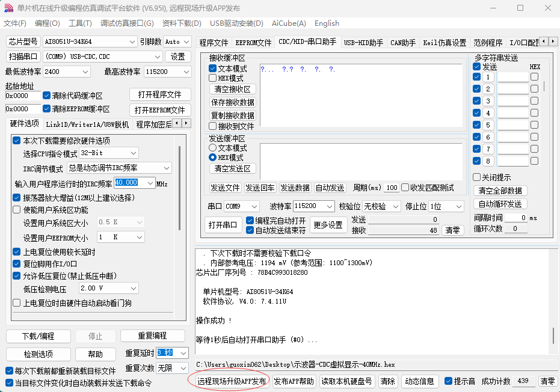The height and width of the screenshot is (392, 560).
Task: Open the 资料下载(D) menu
Action: (x=182, y=23)
